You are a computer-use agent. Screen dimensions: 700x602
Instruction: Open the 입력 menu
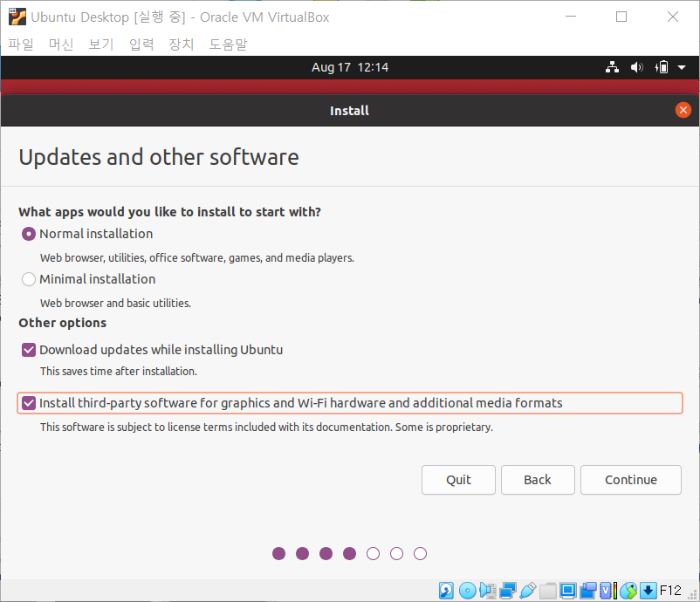141,44
